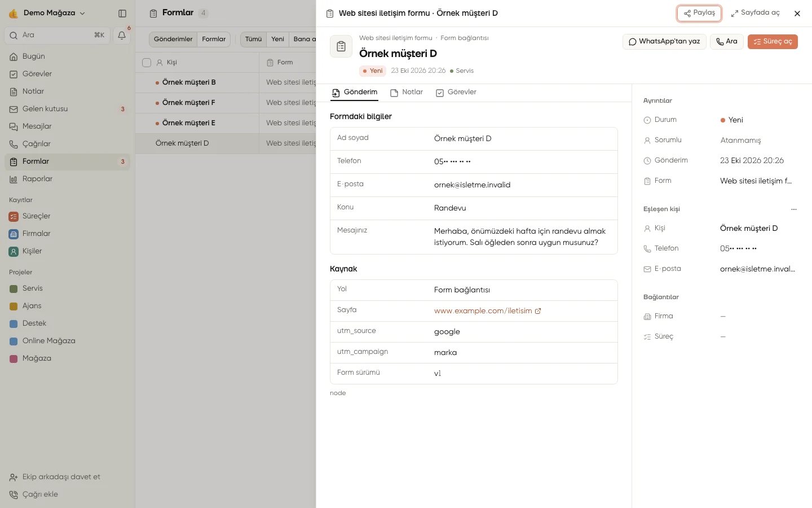Viewport: 812px width, 508px height.
Task: Open Firmalar records
Action: (x=67, y=234)
